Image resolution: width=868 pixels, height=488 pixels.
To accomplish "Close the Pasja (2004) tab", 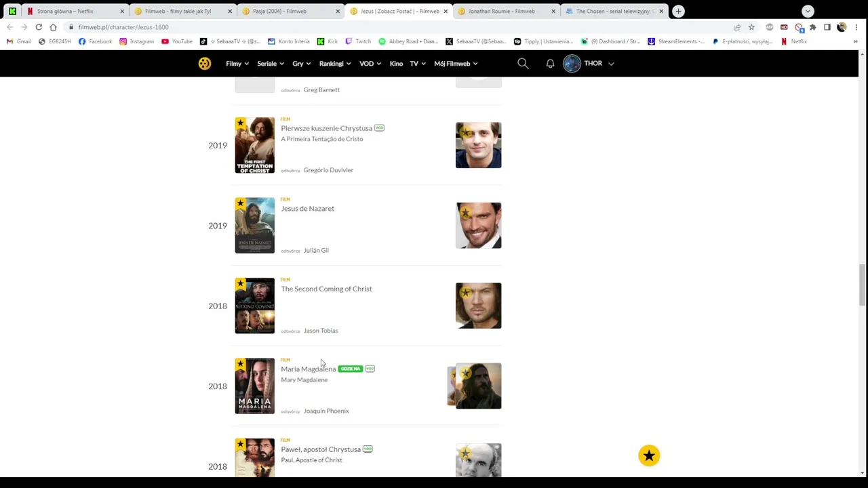I will pos(338,11).
